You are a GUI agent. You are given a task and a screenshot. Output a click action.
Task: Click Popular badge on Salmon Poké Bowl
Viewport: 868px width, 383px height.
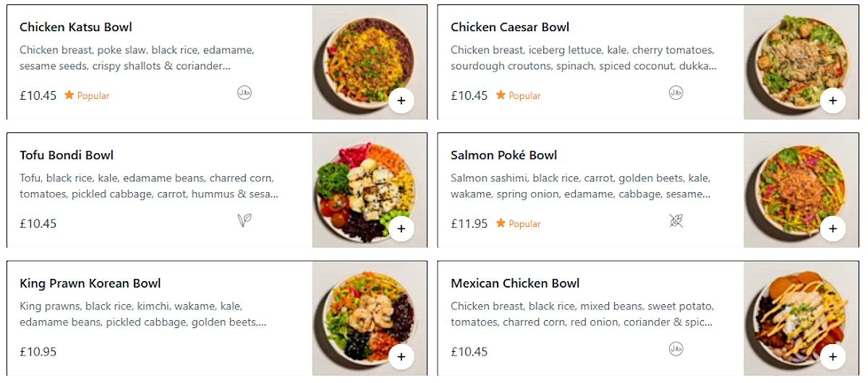[518, 224]
